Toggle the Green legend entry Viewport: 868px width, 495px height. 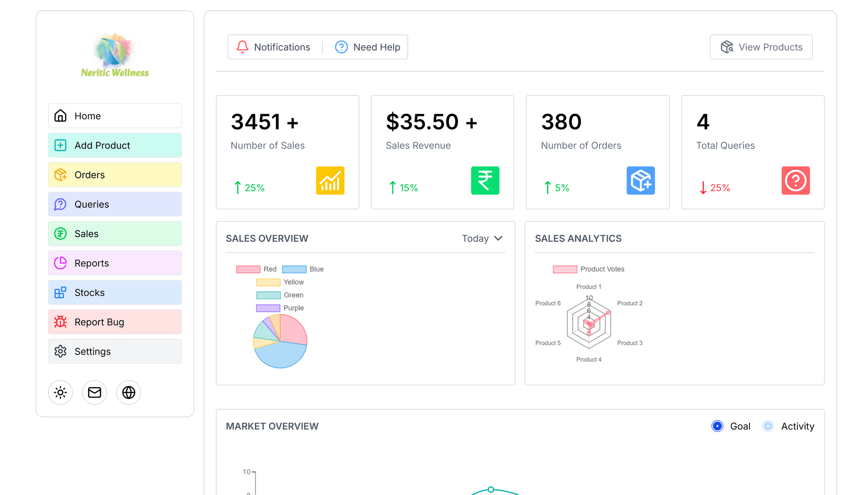280,295
